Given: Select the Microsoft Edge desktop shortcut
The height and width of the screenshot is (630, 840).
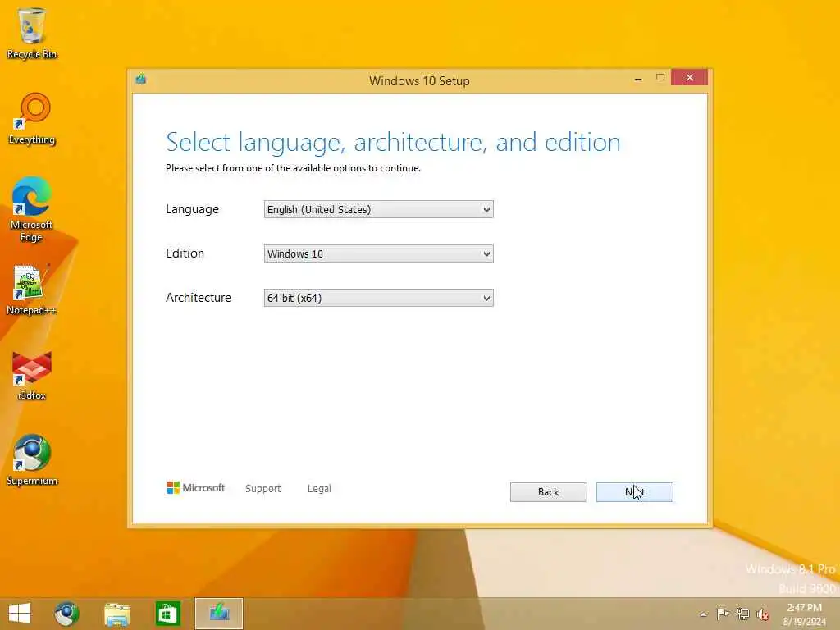Looking at the screenshot, I should coord(32,209).
